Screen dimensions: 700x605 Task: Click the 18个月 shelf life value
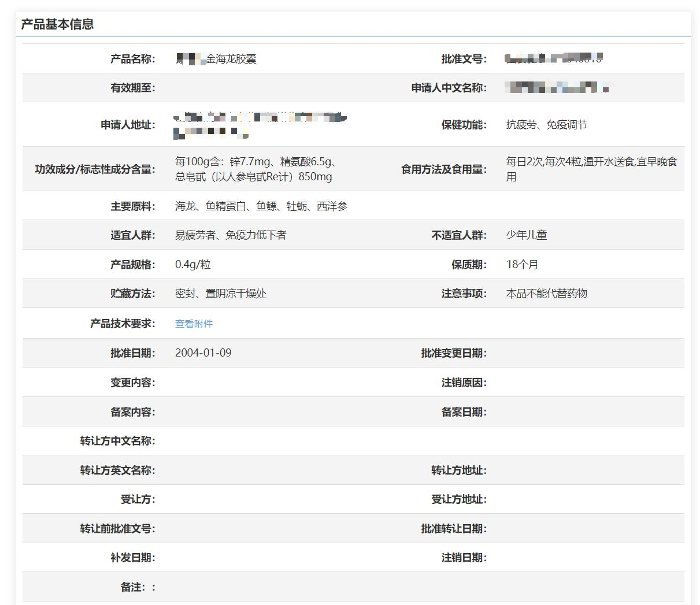(x=522, y=265)
